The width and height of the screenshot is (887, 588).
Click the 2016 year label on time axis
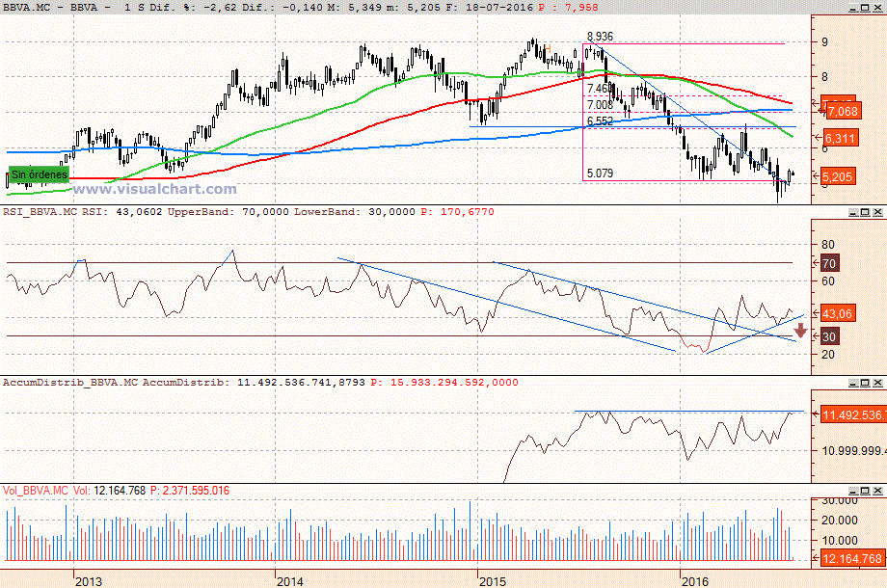[695, 581]
